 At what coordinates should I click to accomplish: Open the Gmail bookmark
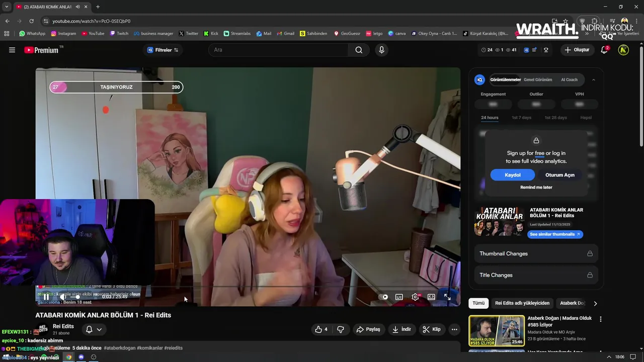click(285, 34)
